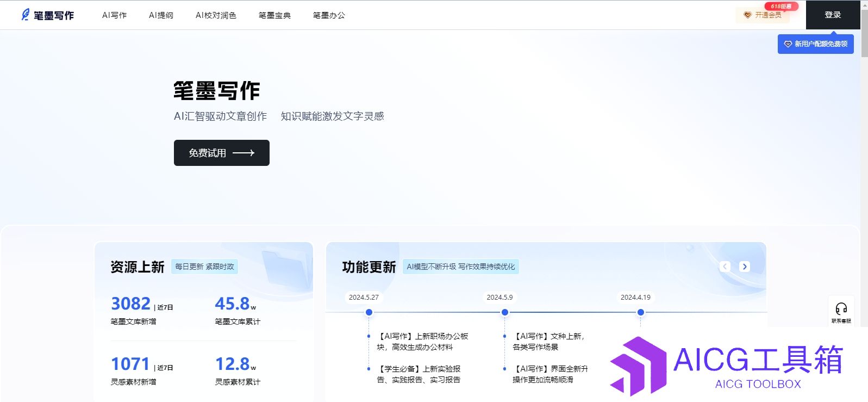Click 【学生必备】上新实验报告 update entry
The width and height of the screenshot is (868, 402).
419,374
